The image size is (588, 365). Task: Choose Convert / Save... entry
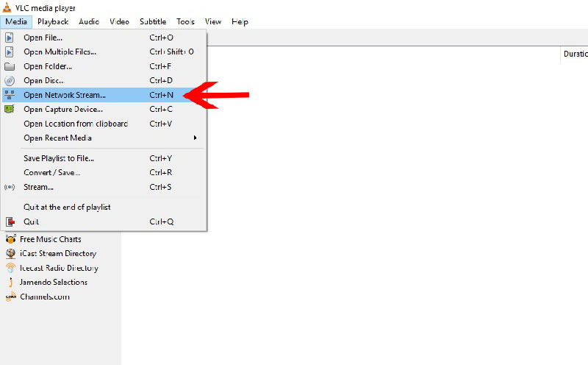(x=104, y=173)
